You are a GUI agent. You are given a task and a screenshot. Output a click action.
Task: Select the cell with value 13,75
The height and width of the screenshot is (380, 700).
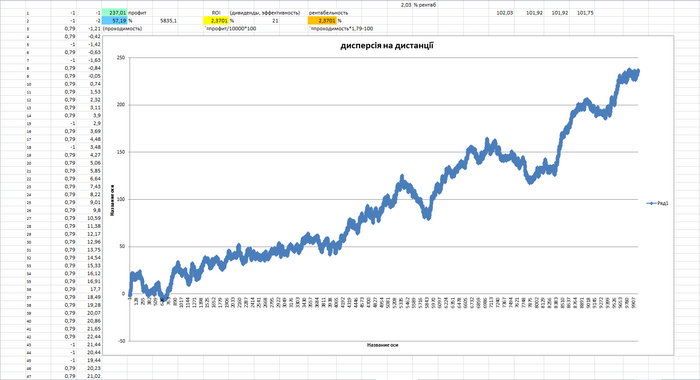tap(89, 250)
